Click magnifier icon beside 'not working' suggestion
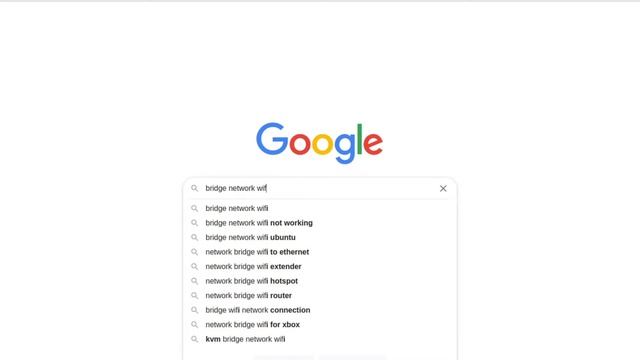The height and width of the screenshot is (360, 640). [x=195, y=223]
